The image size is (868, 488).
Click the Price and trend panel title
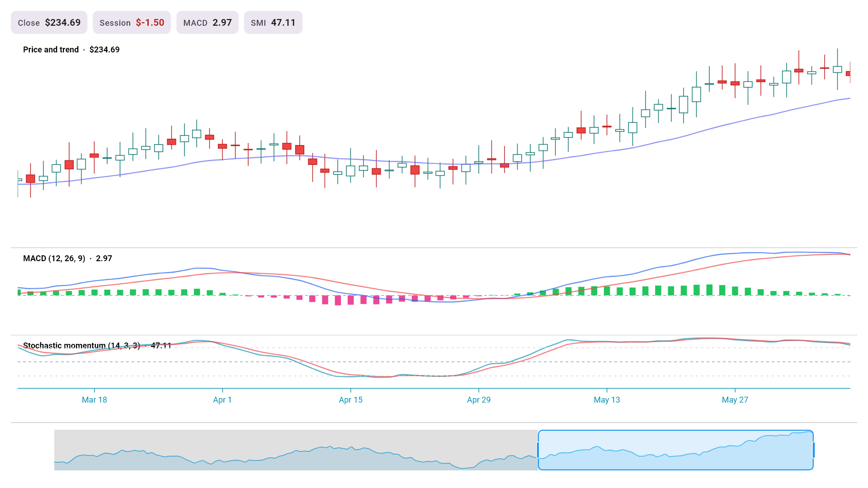[x=71, y=50]
